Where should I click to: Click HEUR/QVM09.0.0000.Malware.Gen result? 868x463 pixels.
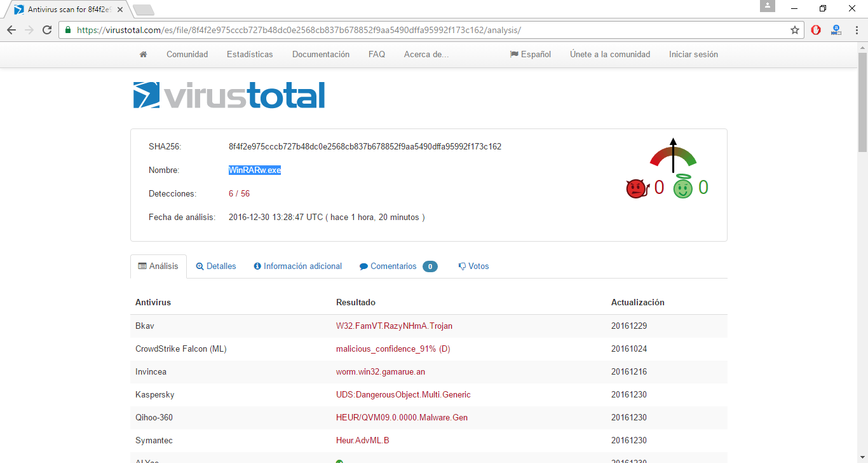click(402, 418)
